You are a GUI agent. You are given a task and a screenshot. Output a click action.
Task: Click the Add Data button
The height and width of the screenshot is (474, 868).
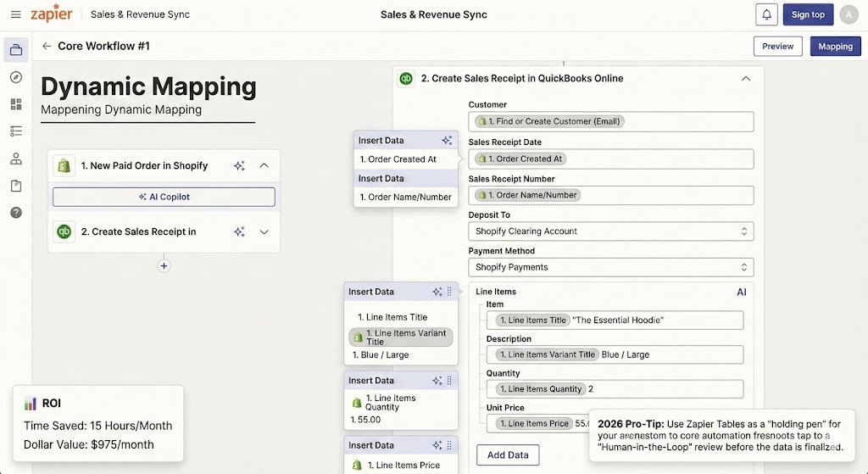508,455
